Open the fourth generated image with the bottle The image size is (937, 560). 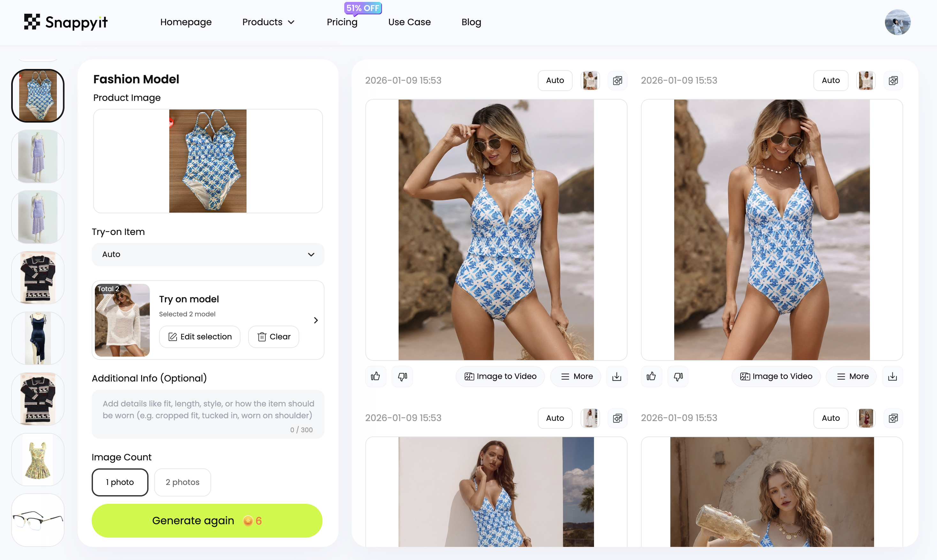pyautogui.click(x=772, y=492)
